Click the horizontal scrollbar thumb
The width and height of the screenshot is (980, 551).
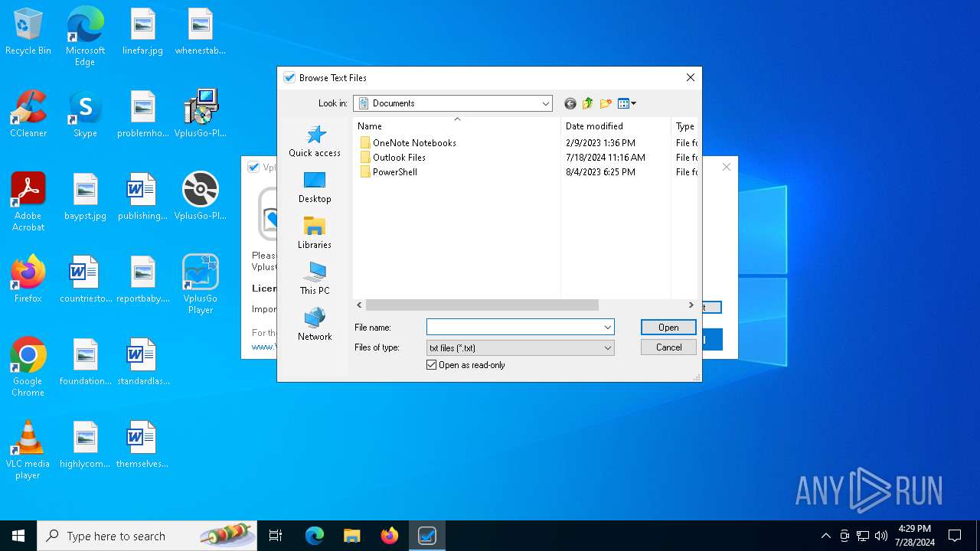coord(482,305)
